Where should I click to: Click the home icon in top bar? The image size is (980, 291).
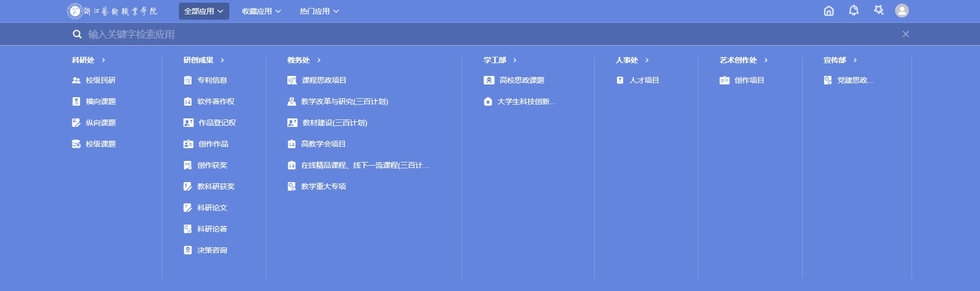tap(828, 11)
